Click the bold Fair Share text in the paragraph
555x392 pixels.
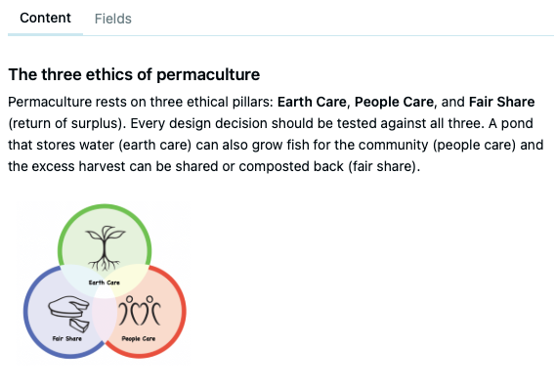(x=501, y=102)
